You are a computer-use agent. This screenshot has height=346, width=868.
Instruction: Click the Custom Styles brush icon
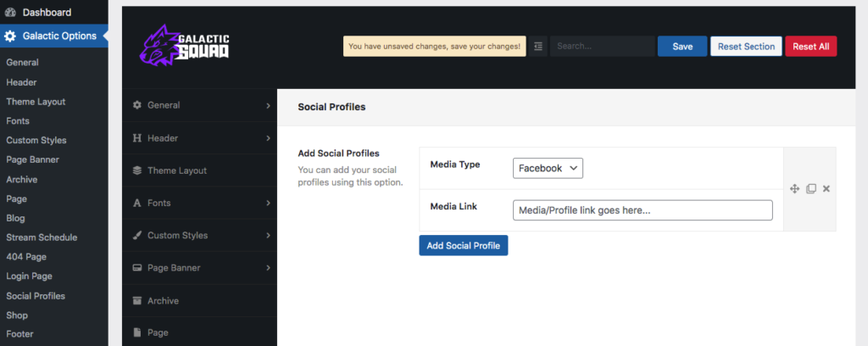[137, 235]
